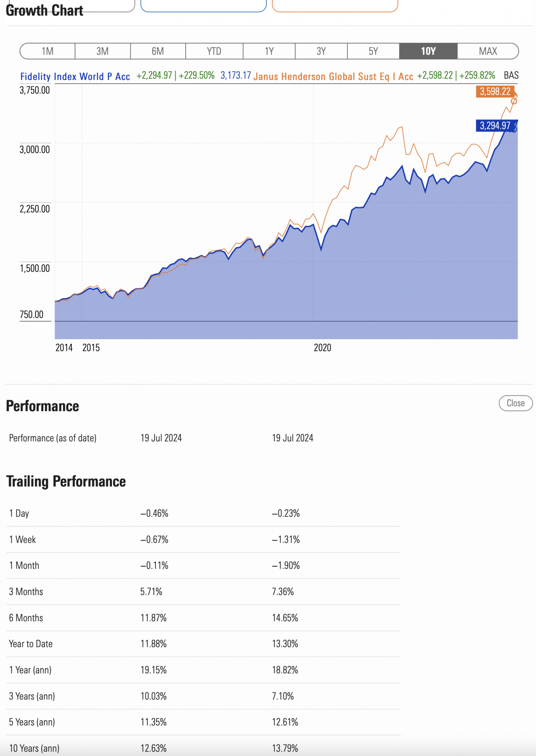Click the 2015 axis label

[91, 348]
